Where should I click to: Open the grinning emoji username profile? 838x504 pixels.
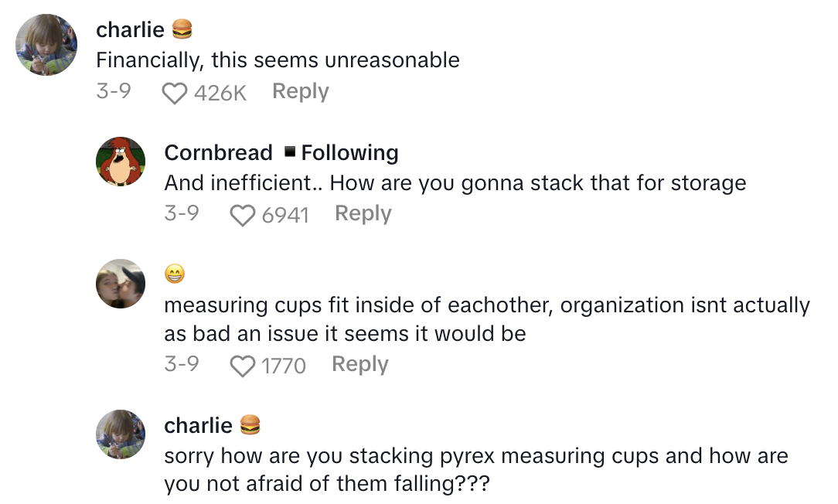[175, 274]
